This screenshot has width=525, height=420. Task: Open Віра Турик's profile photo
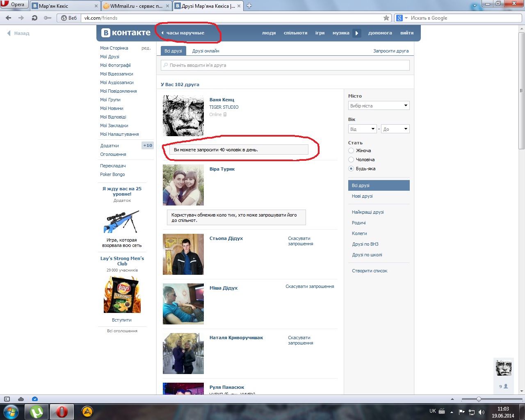coord(183,185)
